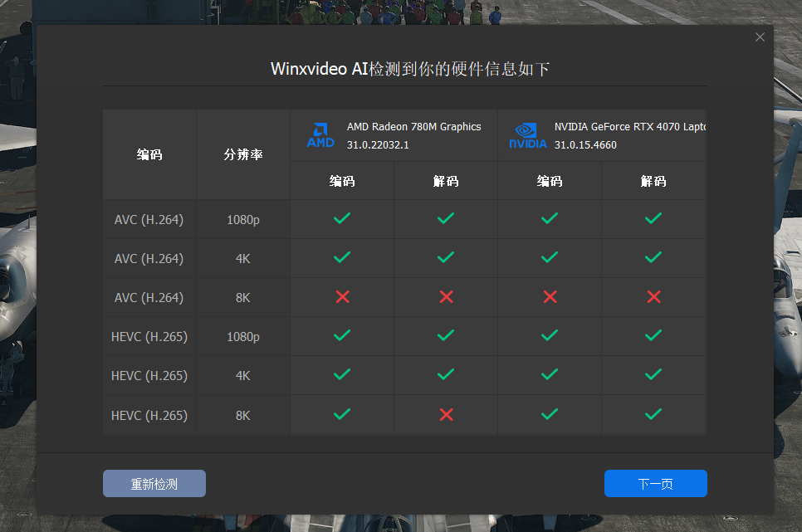
Task: Click 8K resolution in AVC row
Action: [243, 298]
